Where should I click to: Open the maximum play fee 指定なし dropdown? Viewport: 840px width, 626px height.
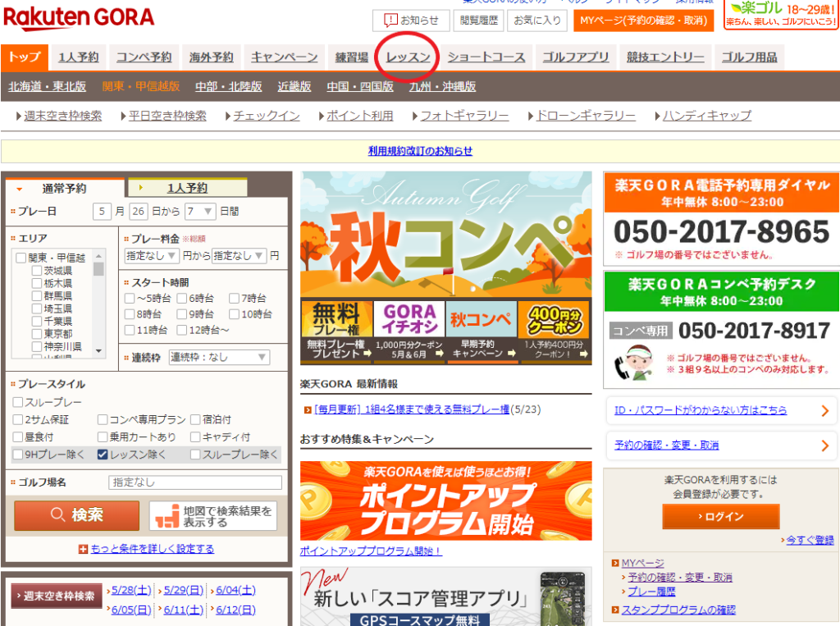tap(239, 256)
